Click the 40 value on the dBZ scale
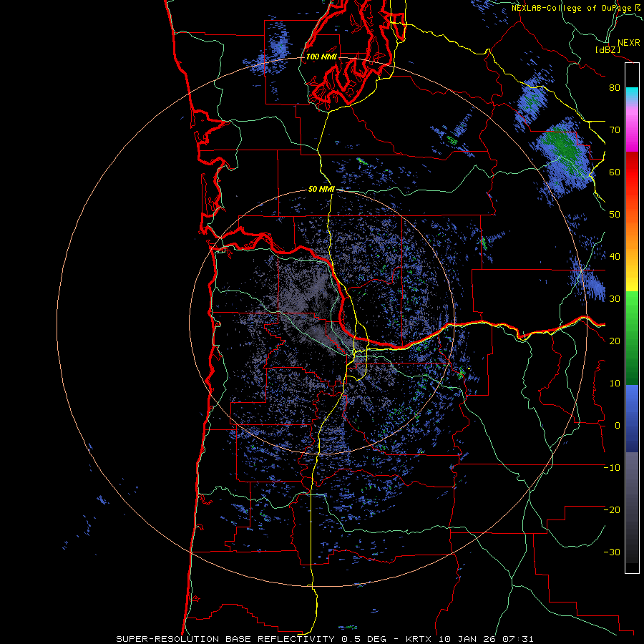This screenshot has width=644, height=644. [615, 257]
